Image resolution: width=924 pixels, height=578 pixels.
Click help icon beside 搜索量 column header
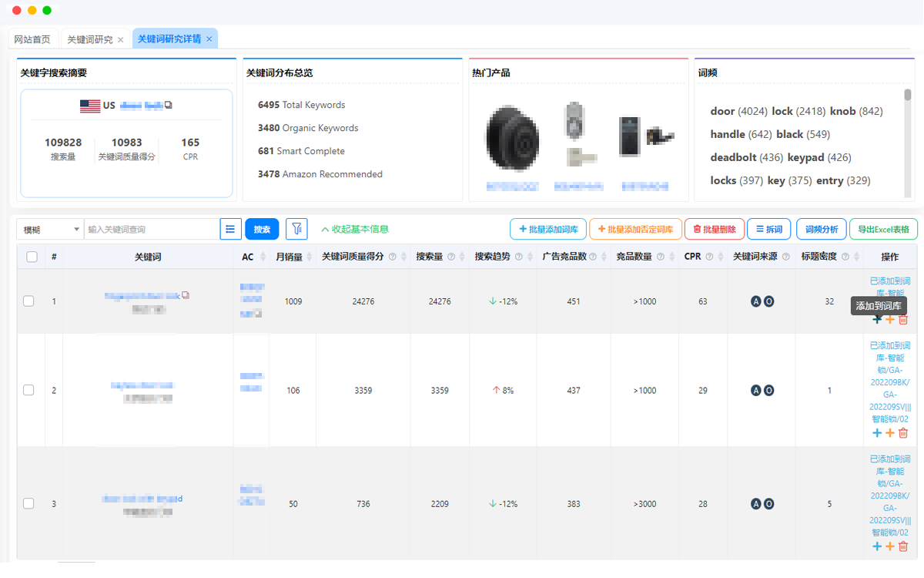tap(450, 257)
